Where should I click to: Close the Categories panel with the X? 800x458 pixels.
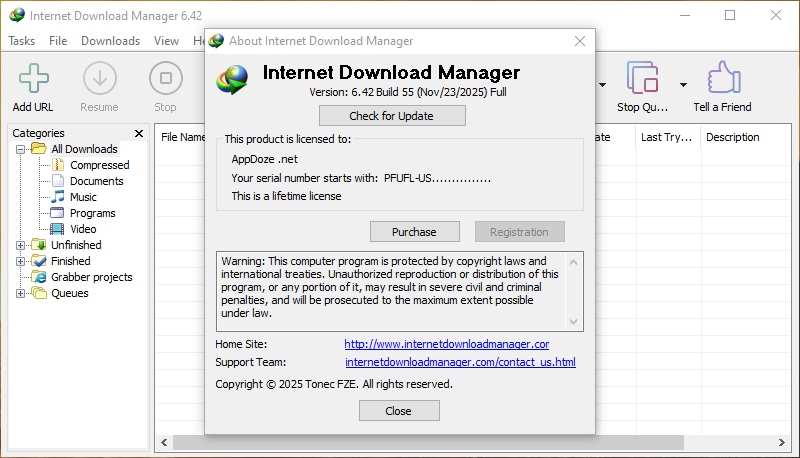(x=138, y=133)
